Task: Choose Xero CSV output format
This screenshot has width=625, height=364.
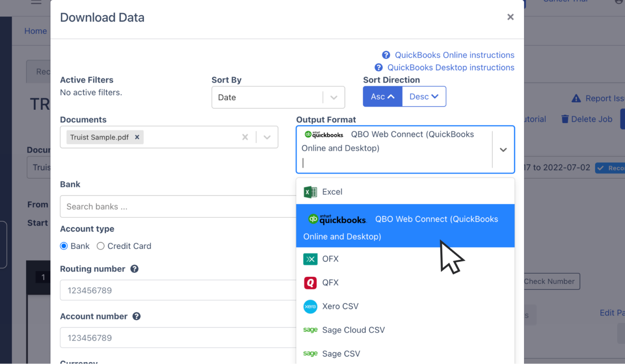Action: (405, 306)
